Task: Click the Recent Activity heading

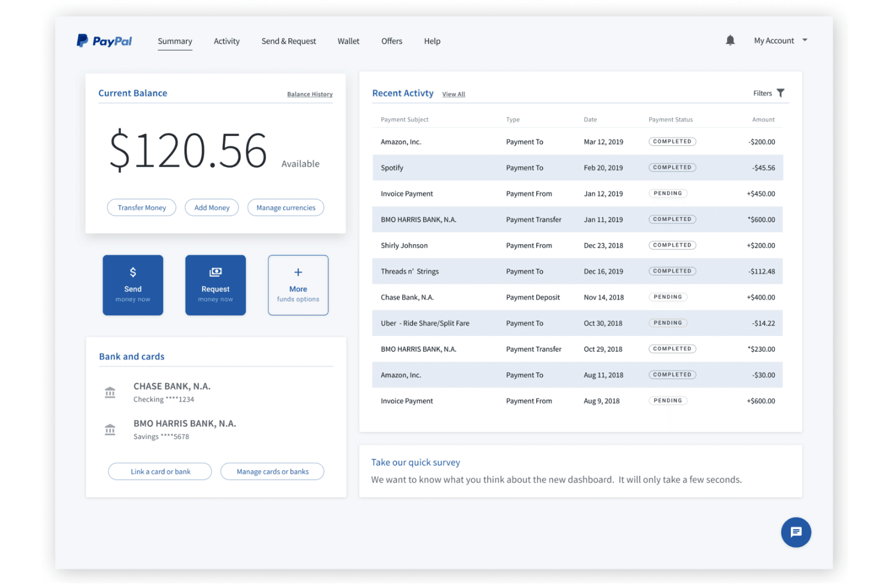Action: click(x=403, y=93)
